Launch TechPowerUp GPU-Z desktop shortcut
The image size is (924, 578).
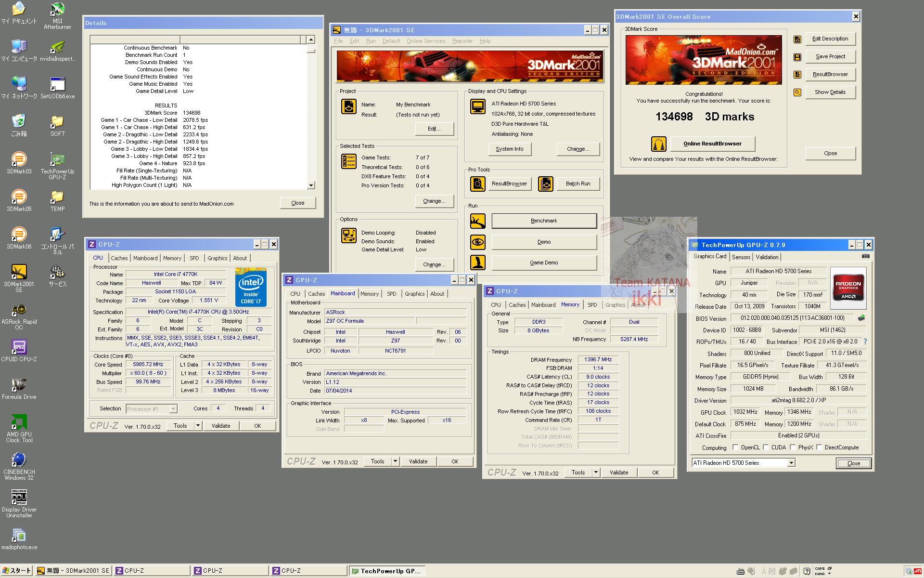pos(57,166)
